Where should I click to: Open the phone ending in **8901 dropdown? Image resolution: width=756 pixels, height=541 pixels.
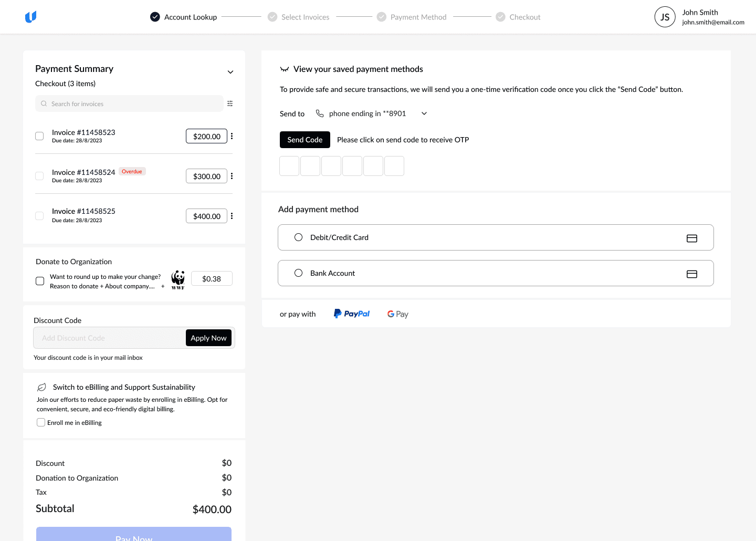pos(424,113)
